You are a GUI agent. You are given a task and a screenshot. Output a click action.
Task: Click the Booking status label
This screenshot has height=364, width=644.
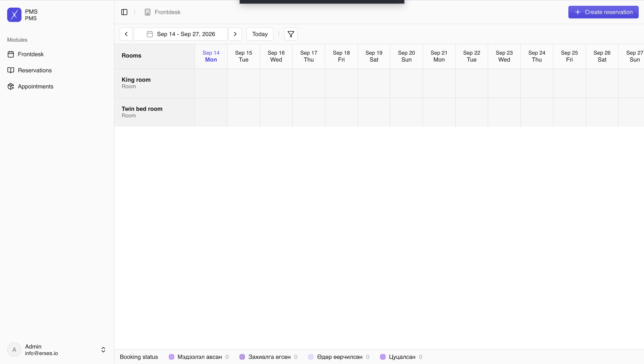coord(139,357)
